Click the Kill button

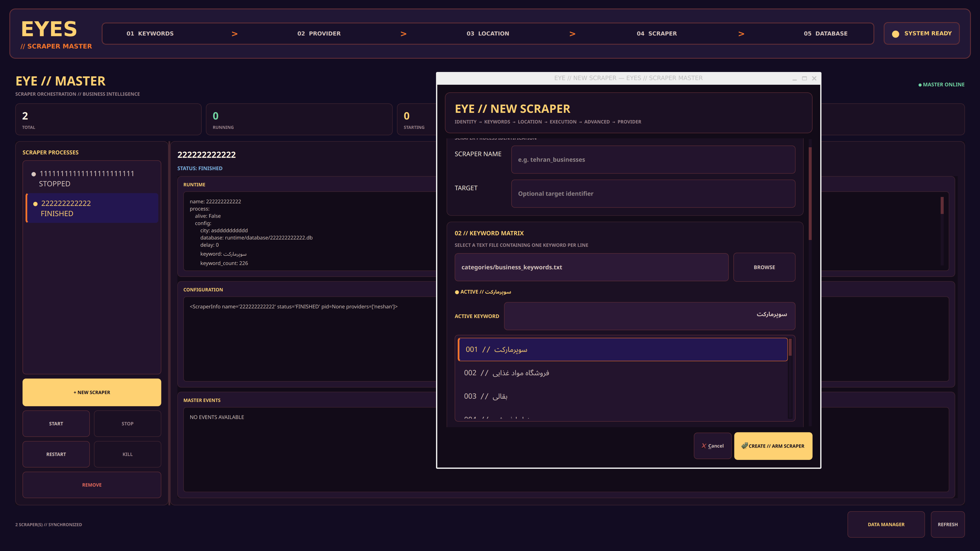[127, 454]
